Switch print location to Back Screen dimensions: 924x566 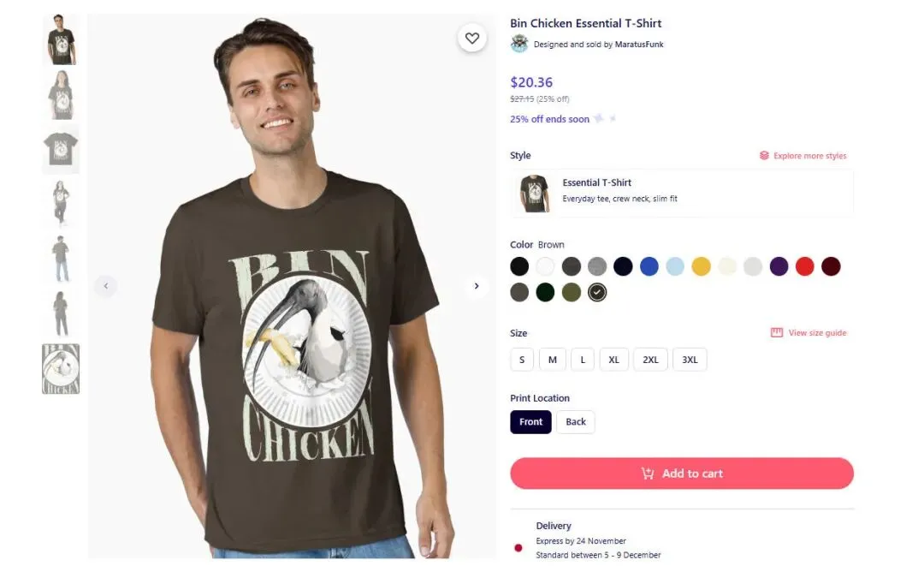point(576,421)
